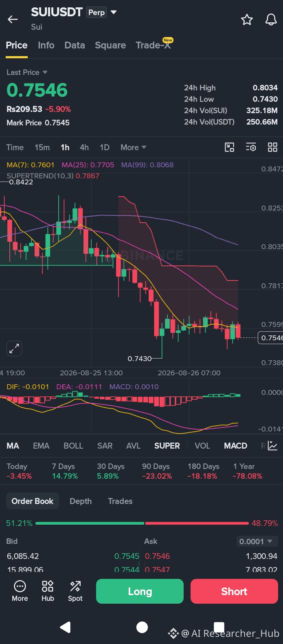Image resolution: width=283 pixels, height=644 pixels.
Task: Tap Android back navigation button
Action: click(x=65, y=627)
